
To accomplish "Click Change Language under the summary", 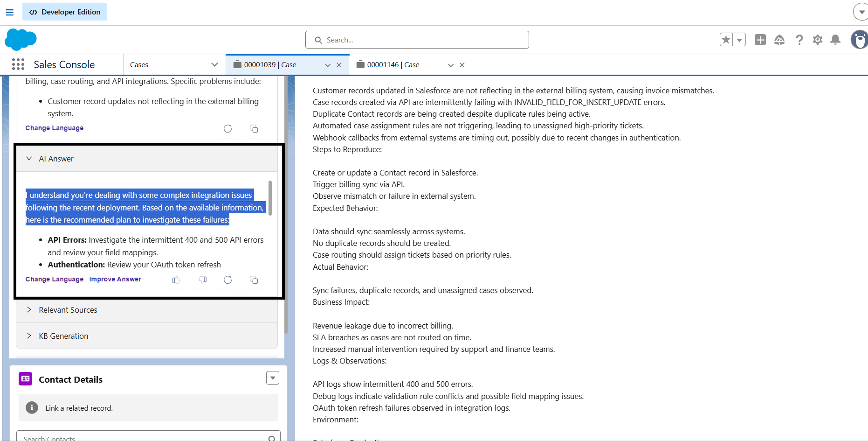I will [55, 128].
